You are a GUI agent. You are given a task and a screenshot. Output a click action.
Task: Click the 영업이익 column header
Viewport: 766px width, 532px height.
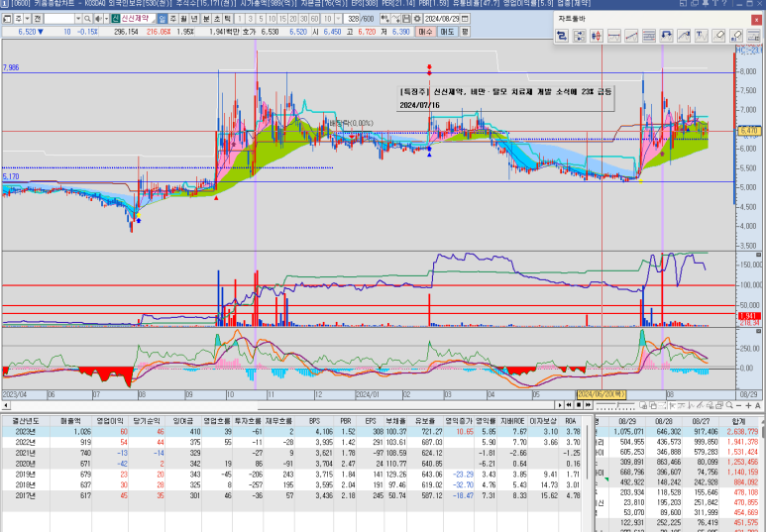tap(110, 421)
